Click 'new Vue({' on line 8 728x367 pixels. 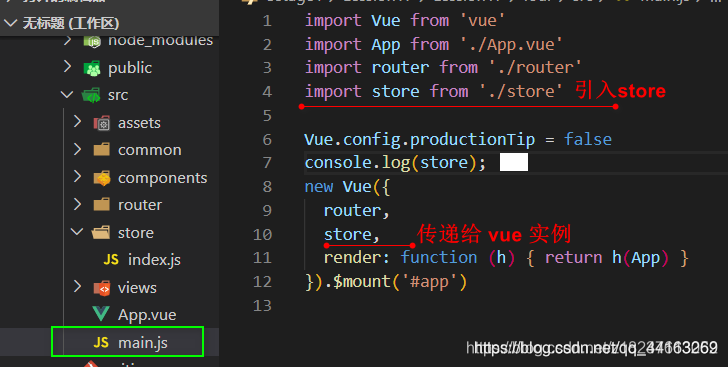coord(347,187)
